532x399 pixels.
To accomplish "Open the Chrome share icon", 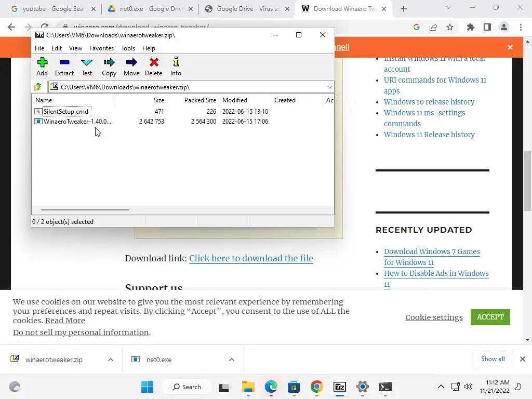I will [433, 27].
